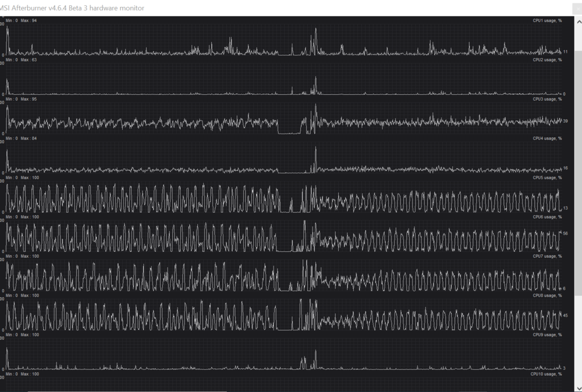Click the 'Min : 0 Max : 84' readout
The image size is (582, 392).
tap(21, 138)
